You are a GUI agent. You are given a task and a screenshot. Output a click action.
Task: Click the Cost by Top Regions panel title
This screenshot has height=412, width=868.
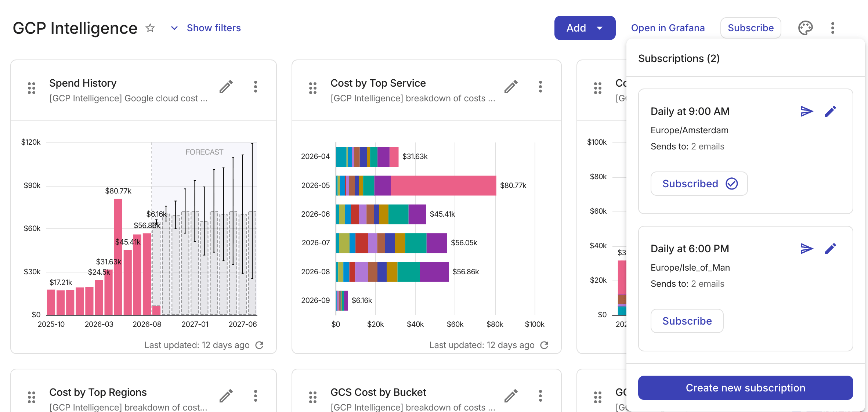(98, 392)
